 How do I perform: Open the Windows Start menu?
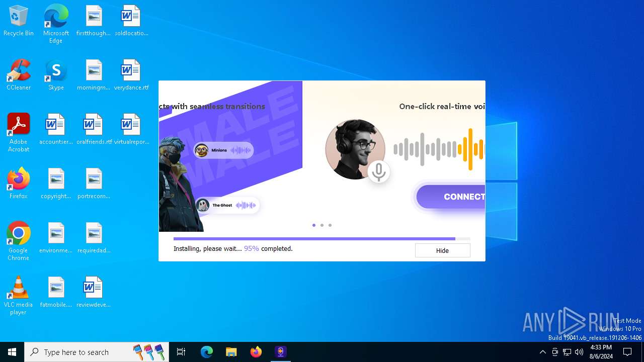tap(12, 352)
